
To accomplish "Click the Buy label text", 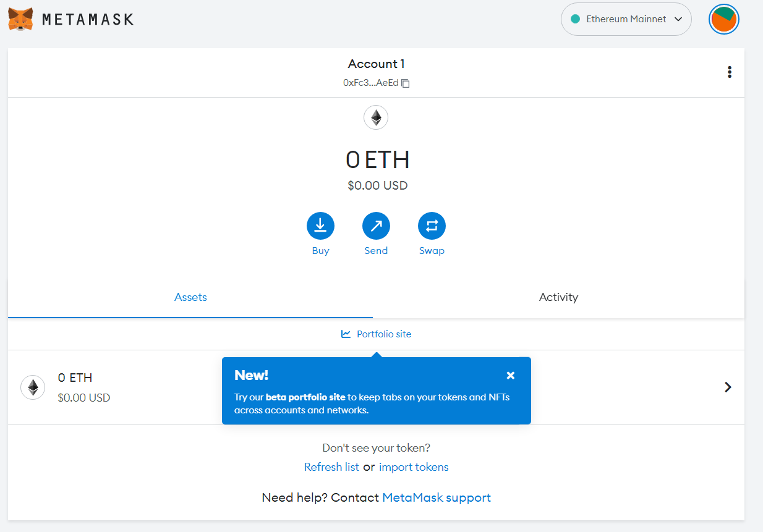I will pyautogui.click(x=320, y=251).
